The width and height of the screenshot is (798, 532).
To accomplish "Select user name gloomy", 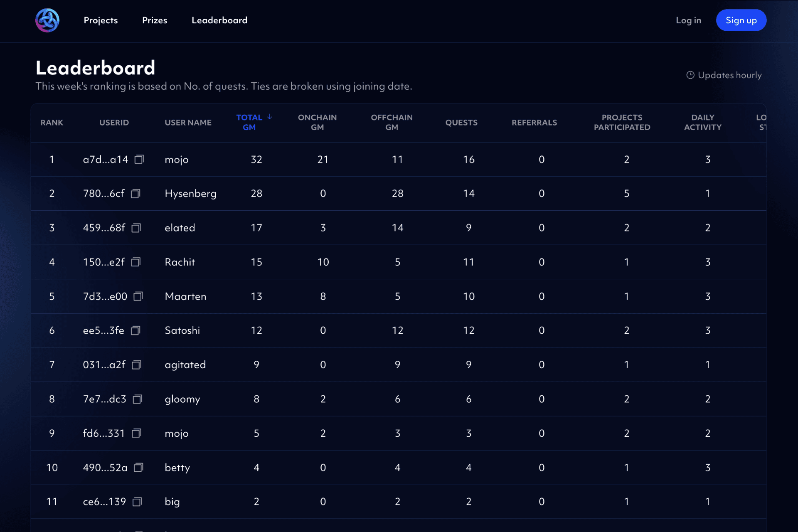I will 182,399.
